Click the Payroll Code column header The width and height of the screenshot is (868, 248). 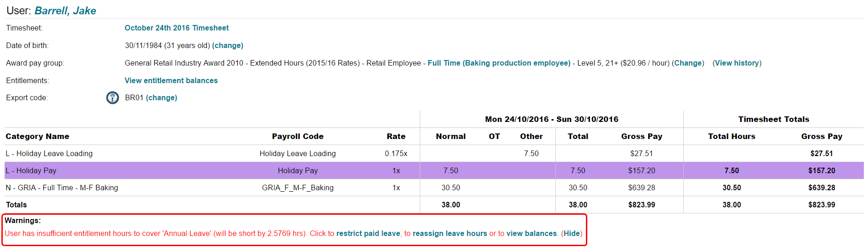[x=298, y=137]
